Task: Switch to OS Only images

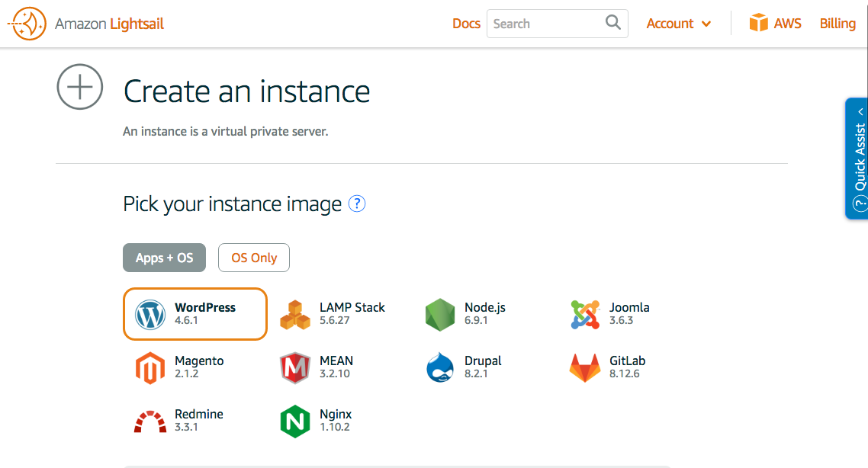Action: (x=254, y=258)
